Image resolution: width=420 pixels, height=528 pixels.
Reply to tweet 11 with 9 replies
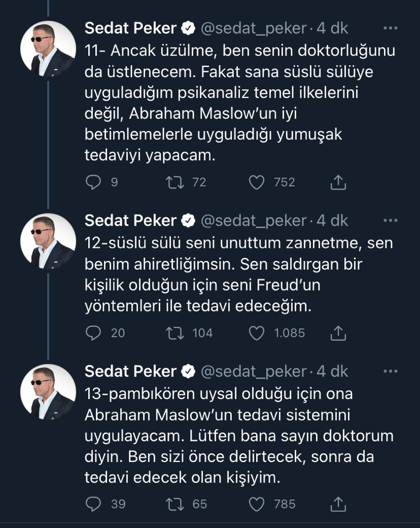point(93,182)
